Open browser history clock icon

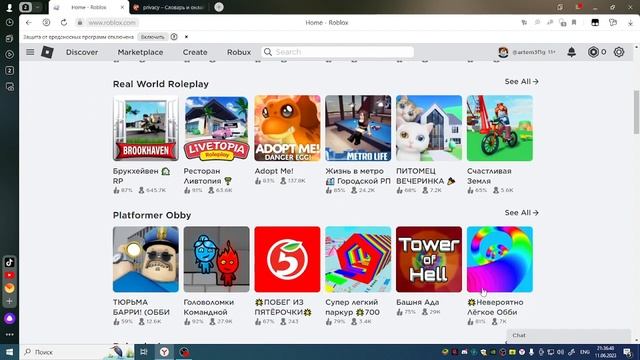(x=9, y=22)
